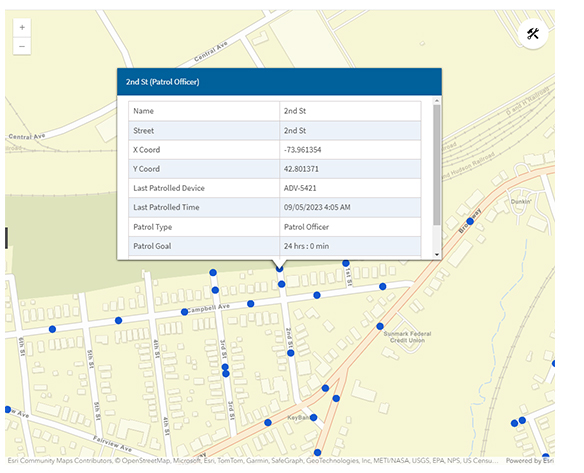Click the Last Patrolled Time value

[x=317, y=207]
